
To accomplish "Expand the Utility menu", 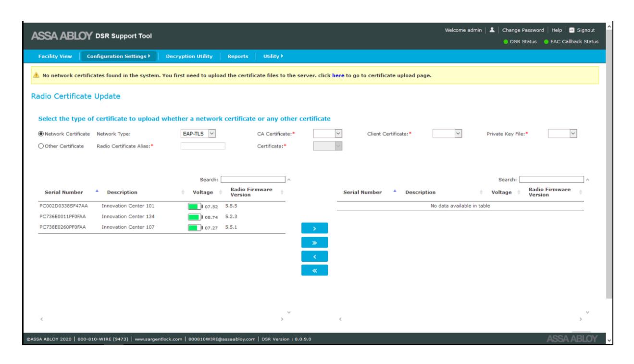I will [273, 56].
